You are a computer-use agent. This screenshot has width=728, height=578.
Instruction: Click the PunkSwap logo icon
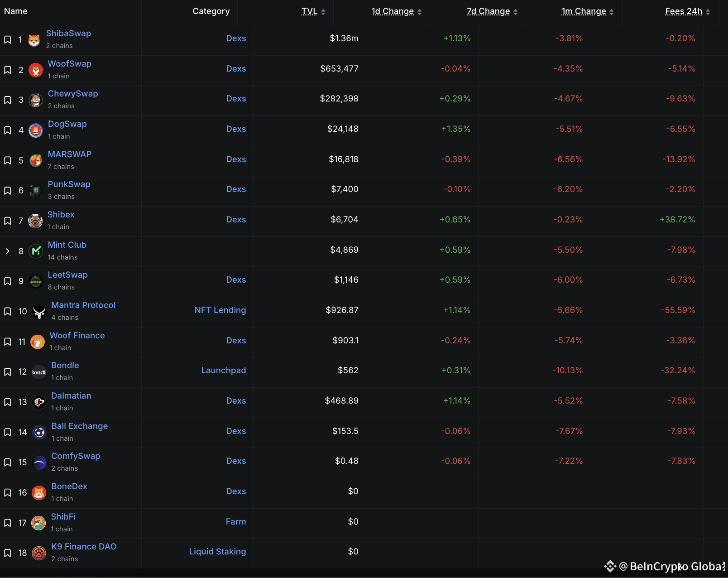pyautogui.click(x=36, y=191)
